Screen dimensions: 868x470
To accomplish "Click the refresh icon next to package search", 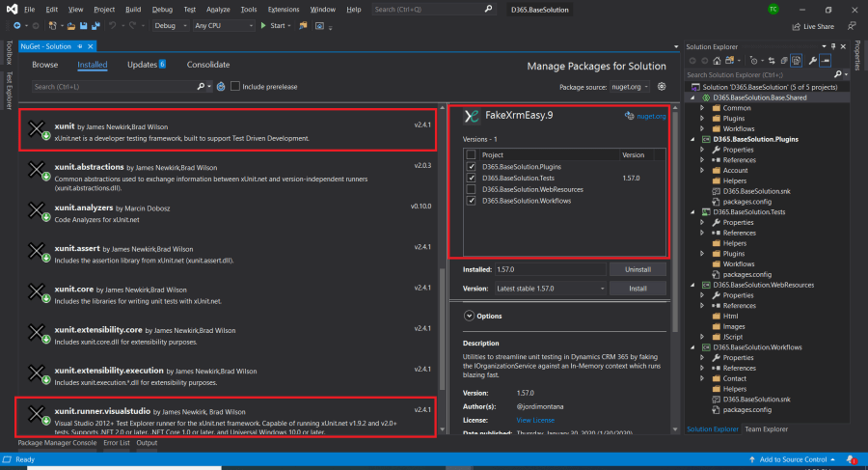I will [x=221, y=87].
